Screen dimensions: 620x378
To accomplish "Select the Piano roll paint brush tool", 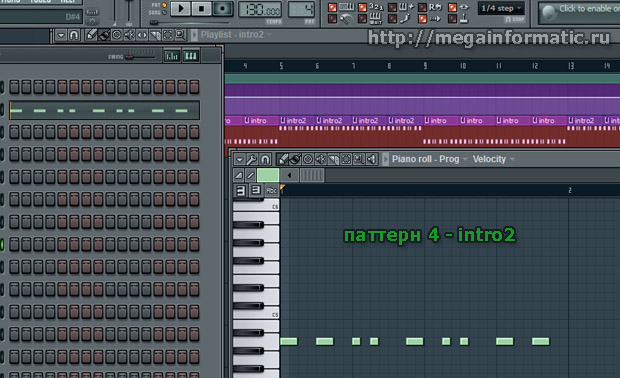I will (295, 159).
